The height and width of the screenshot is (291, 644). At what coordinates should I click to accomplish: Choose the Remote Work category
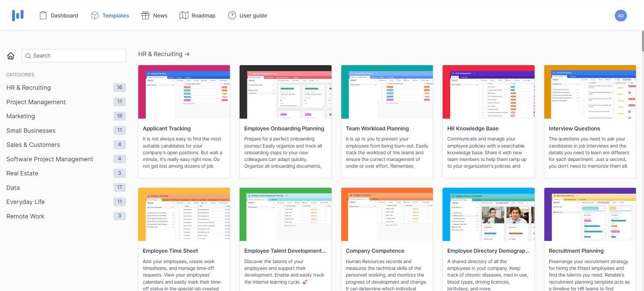(x=25, y=216)
